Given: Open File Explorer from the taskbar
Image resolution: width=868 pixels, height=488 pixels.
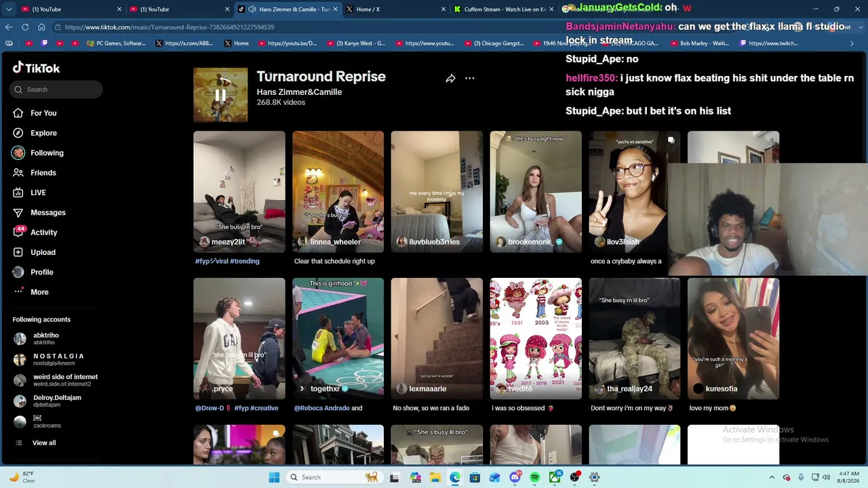Looking at the screenshot, I should 435,477.
